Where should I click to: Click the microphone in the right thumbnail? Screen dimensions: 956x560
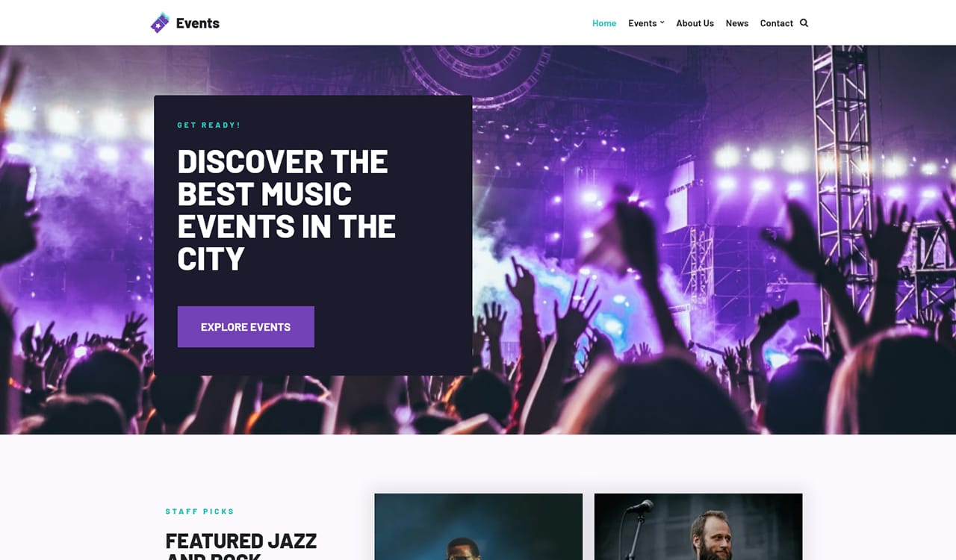click(640, 507)
